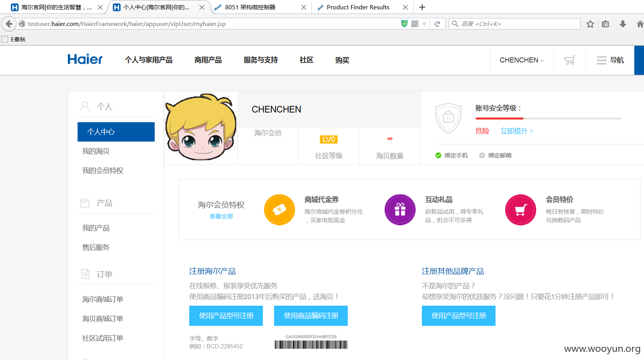The height and width of the screenshot is (360, 644).
Task: Open a new tab with plus icon
Action: point(422,7)
